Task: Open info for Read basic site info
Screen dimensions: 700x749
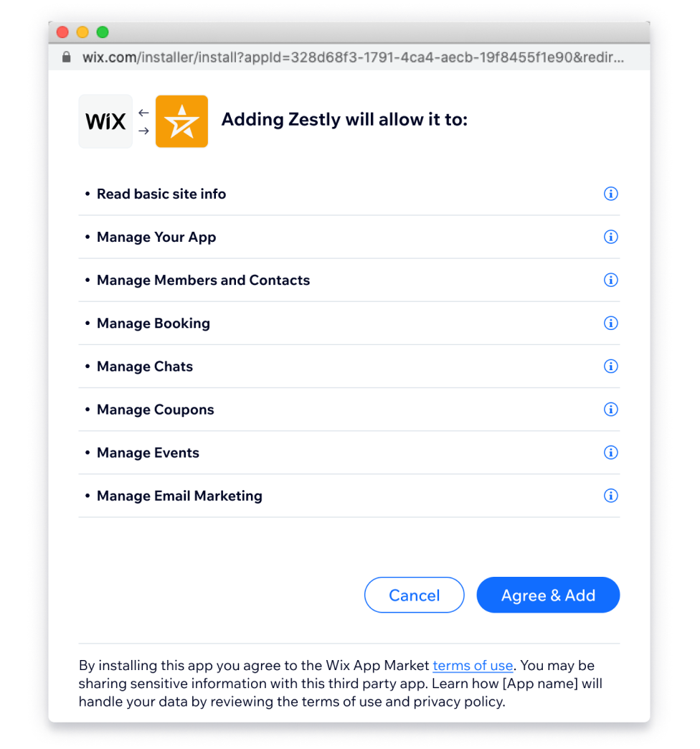Action: tap(611, 194)
